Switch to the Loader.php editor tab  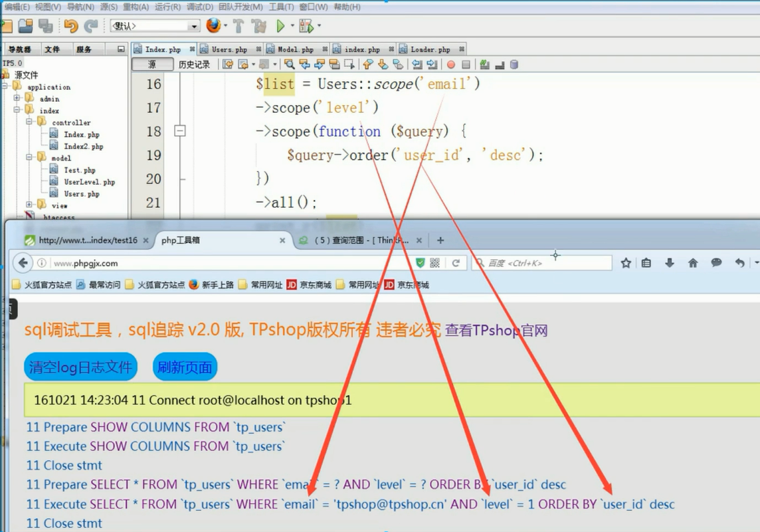click(x=430, y=49)
